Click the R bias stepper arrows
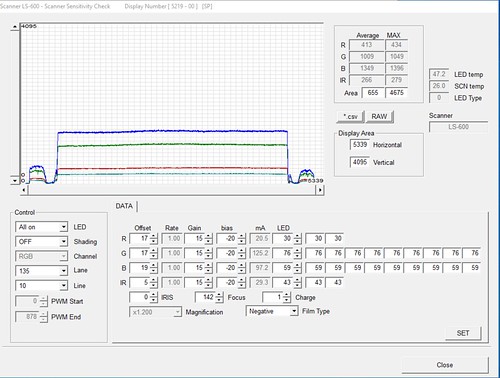Image resolution: width=500 pixels, height=378 pixels. [242, 239]
